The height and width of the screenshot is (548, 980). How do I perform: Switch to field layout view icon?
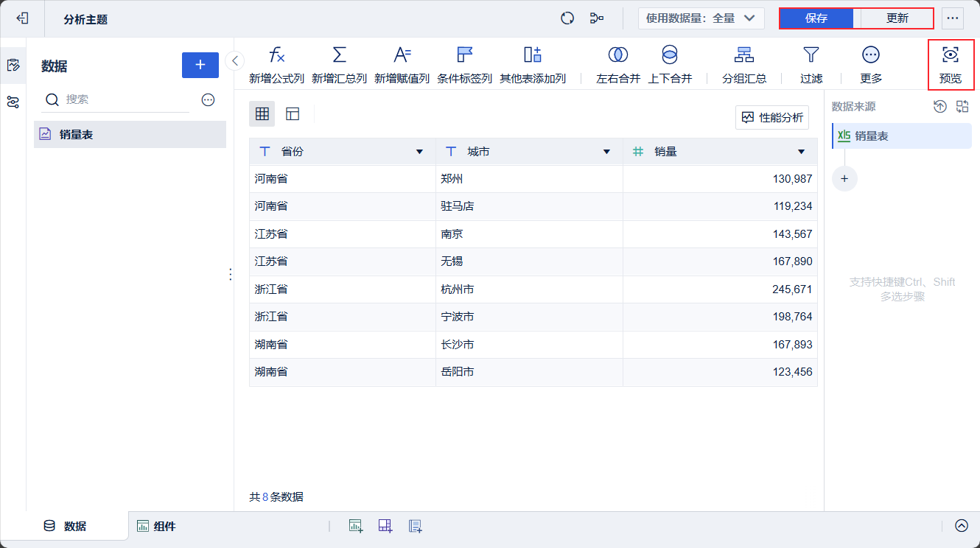tap(293, 113)
